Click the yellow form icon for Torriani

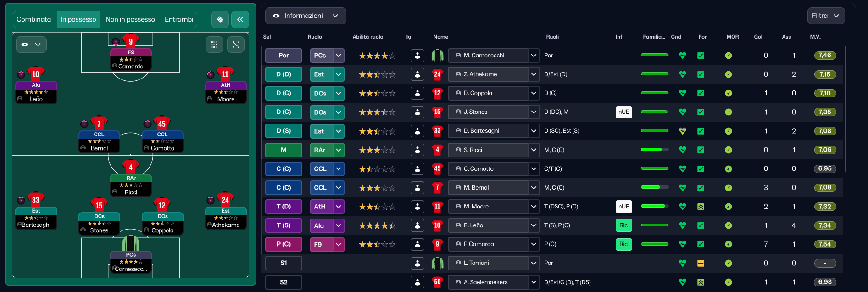point(701,263)
